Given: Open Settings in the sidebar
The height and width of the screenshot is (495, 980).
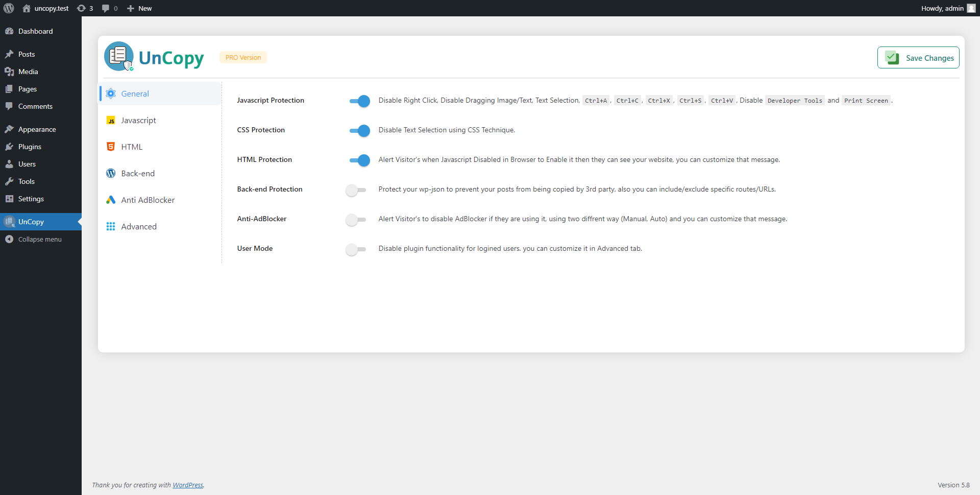Looking at the screenshot, I should click(41, 199).
